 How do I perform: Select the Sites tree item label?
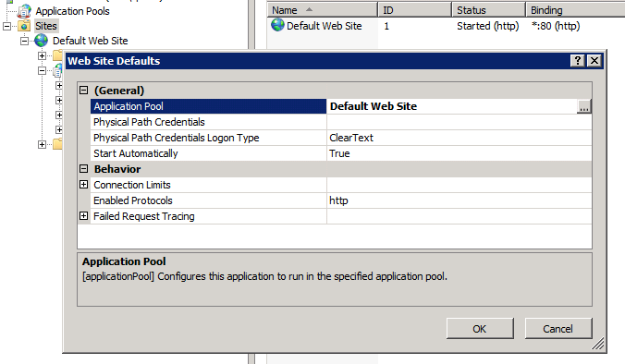[x=46, y=26]
